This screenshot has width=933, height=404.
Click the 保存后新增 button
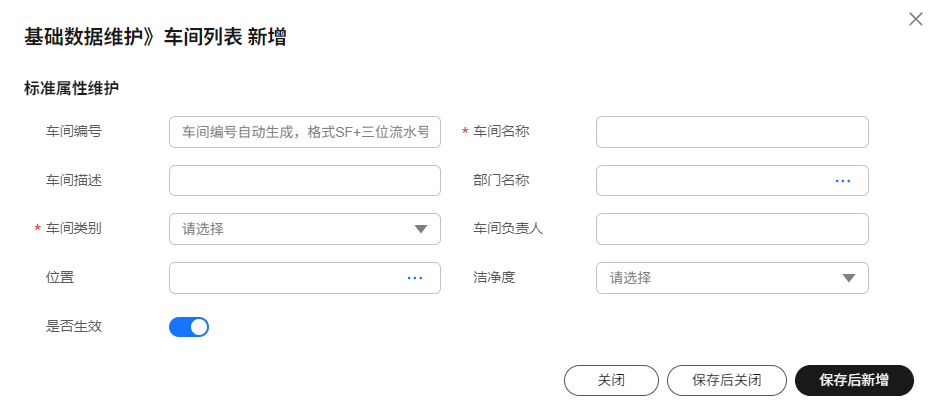click(x=854, y=381)
